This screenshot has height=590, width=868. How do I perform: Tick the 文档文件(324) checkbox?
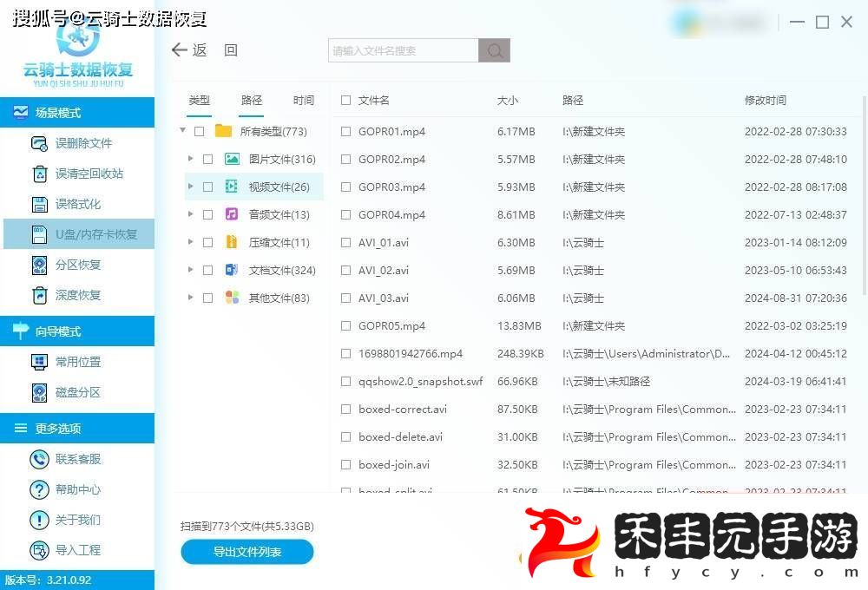coord(208,270)
